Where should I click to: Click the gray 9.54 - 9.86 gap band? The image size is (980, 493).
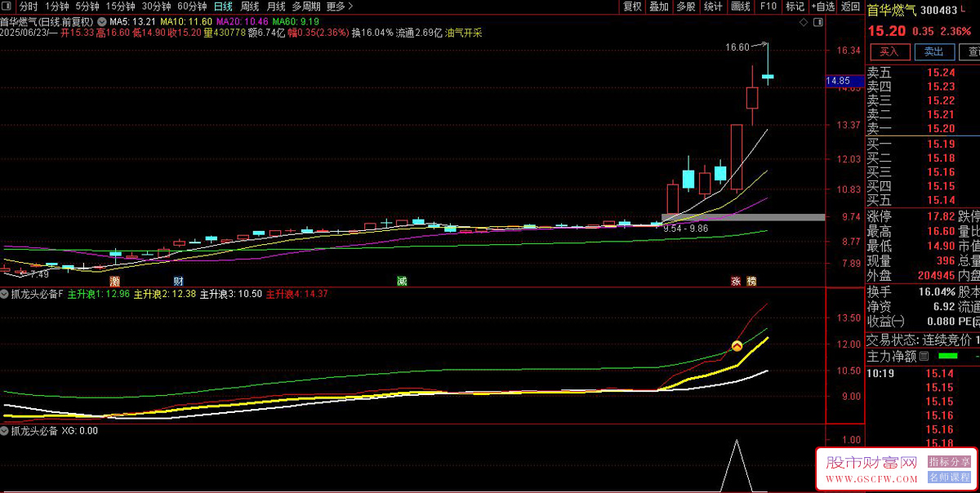pos(742,217)
